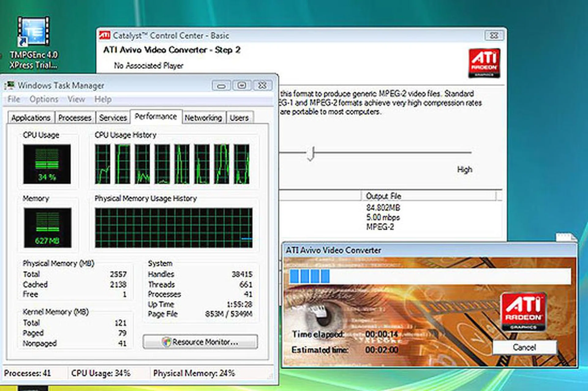The image size is (588, 391).
Task: Open the Help menu in Task Manager
Action: point(103,99)
